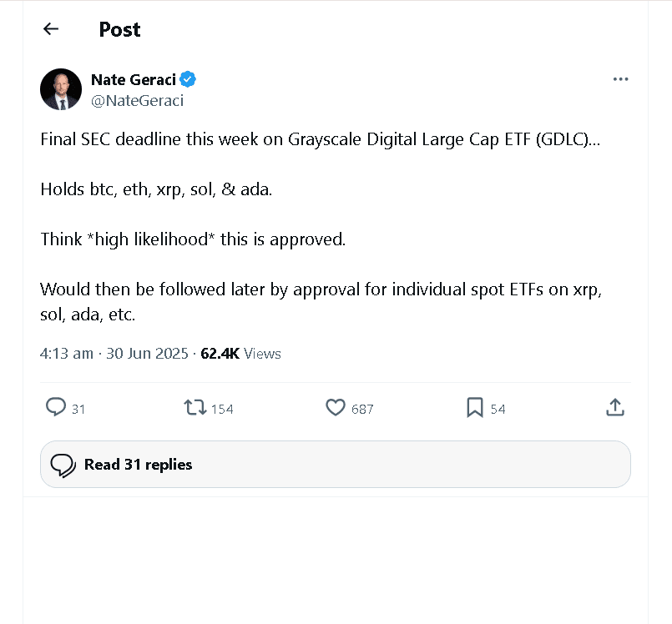Click the 62.4K Views count
The height and width of the screenshot is (624, 672).
(x=241, y=354)
